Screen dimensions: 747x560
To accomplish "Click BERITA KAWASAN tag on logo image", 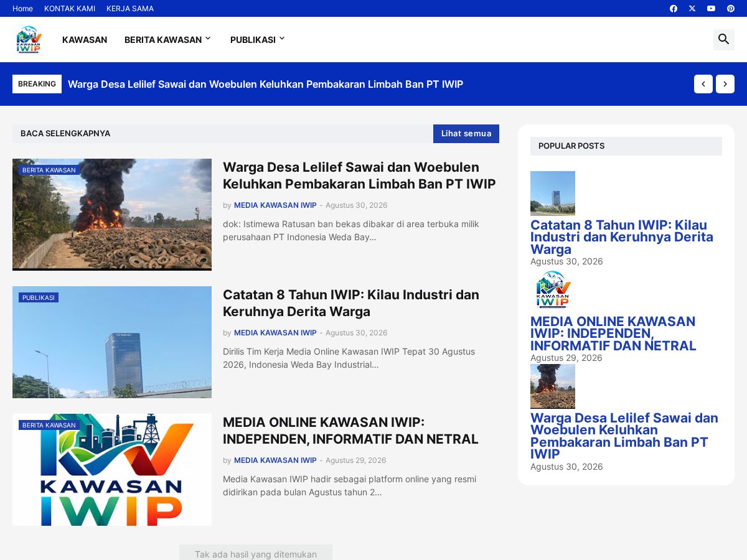I will coord(49,425).
